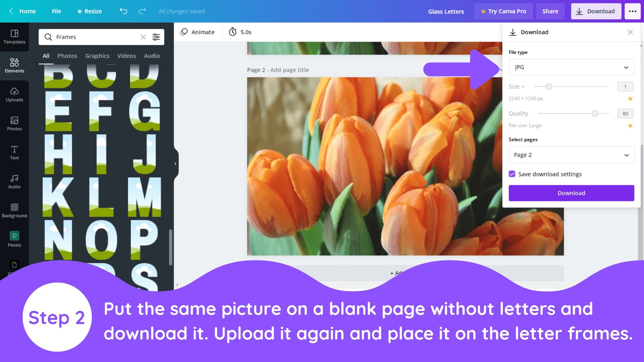The width and height of the screenshot is (644, 362).
Task: Click Try Canva Pro button
Action: (503, 11)
